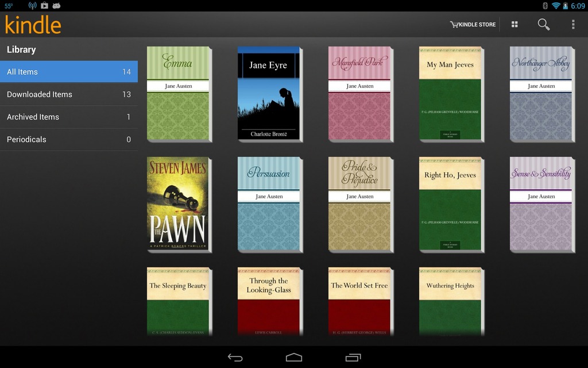Switch to grid view using grid icon
588x368 pixels.
pyautogui.click(x=514, y=25)
